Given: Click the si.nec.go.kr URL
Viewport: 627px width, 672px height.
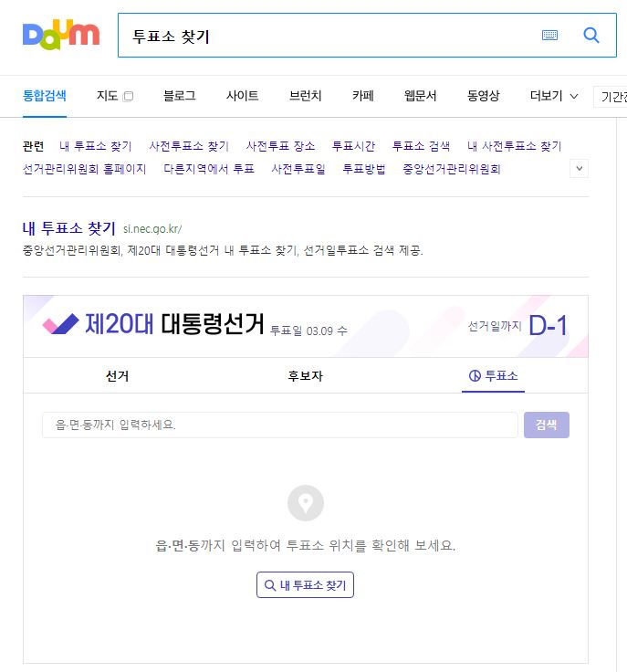Looking at the screenshot, I should (x=152, y=229).
